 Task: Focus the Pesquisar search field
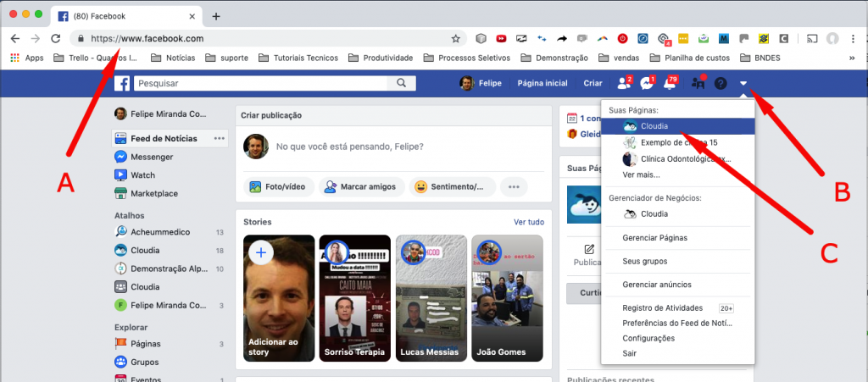click(260, 84)
